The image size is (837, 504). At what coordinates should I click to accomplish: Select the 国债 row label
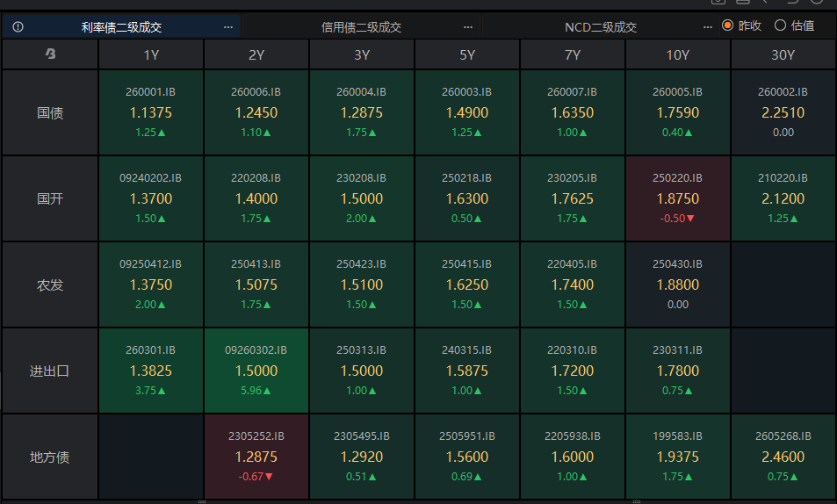coord(50,112)
